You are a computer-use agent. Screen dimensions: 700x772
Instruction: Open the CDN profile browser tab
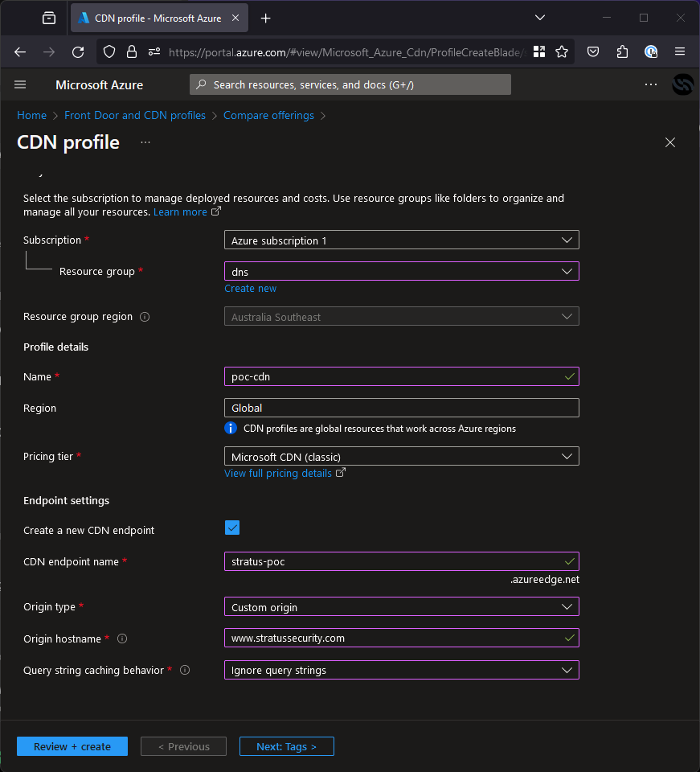[159, 18]
